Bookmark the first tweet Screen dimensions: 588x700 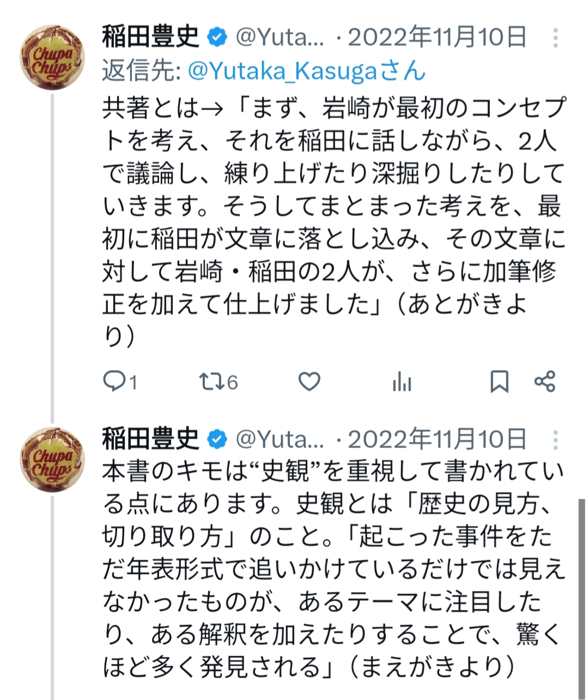click(x=499, y=381)
